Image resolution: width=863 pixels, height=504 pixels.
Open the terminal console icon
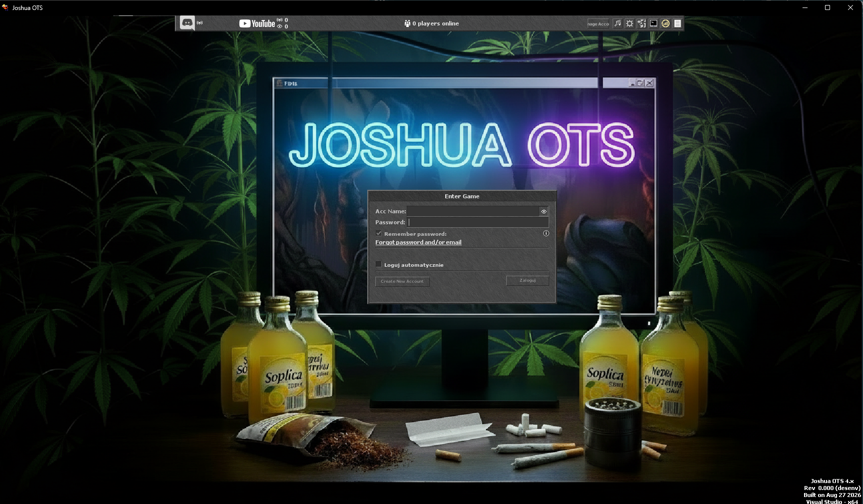coord(654,23)
